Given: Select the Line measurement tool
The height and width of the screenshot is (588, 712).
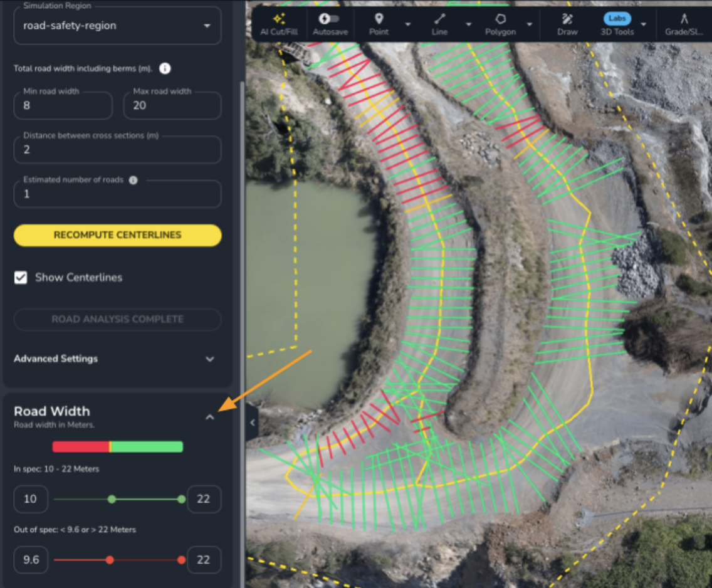Looking at the screenshot, I should 439,23.
